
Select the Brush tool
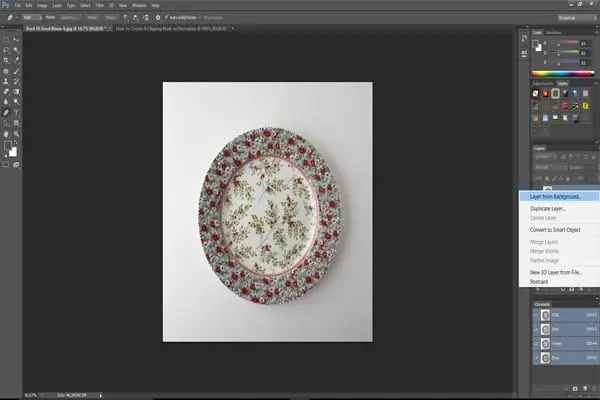pos(16,71)
